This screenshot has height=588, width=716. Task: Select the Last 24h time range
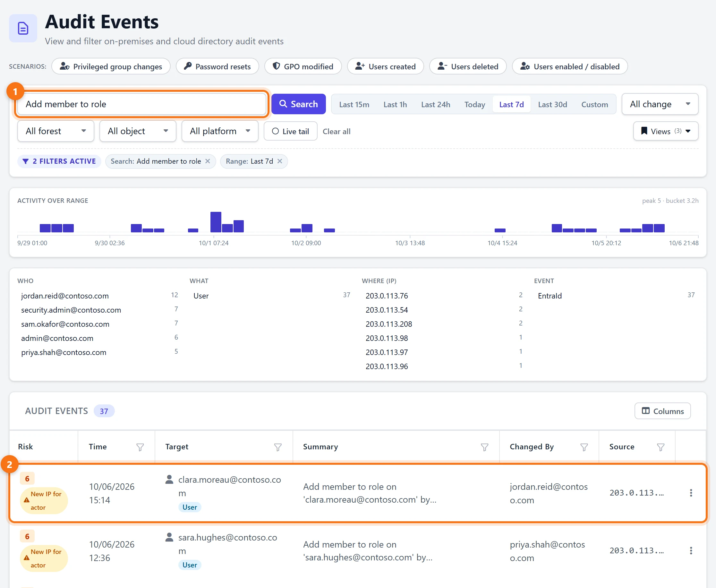click(x=435, y=104)
